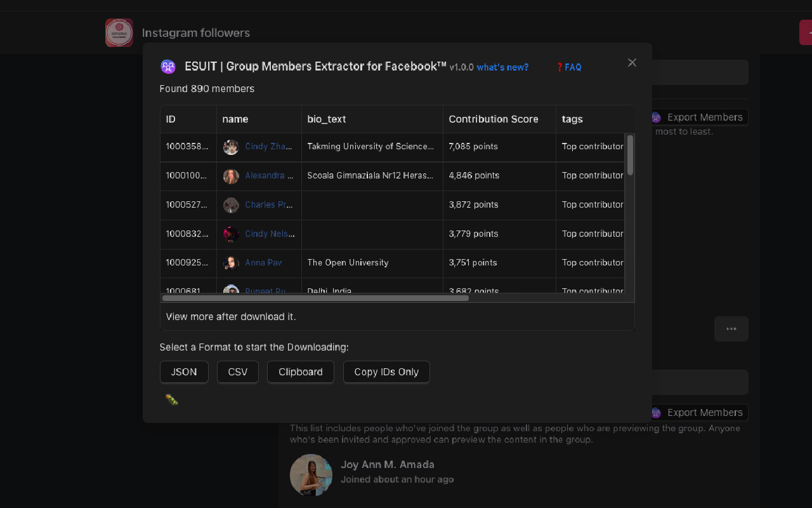
Task: Open the "what's new?" link
Action: coord(502,67)
